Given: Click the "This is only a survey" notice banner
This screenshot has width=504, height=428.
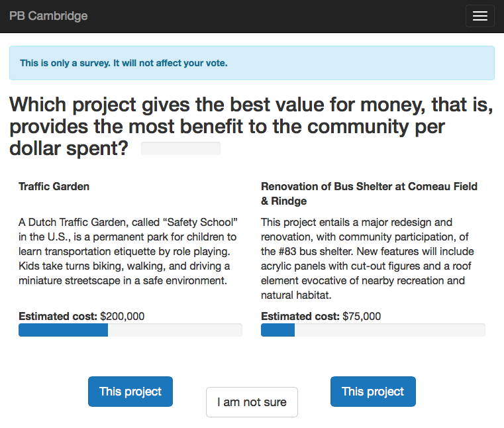Looking at the screenshot, I should (252, 63).
